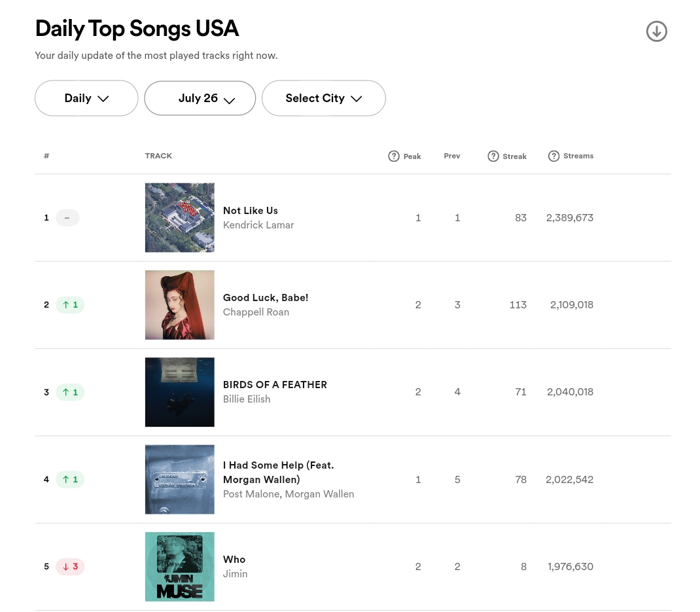Click the Prev column header

pyautogui.click(x=452, y=156)
